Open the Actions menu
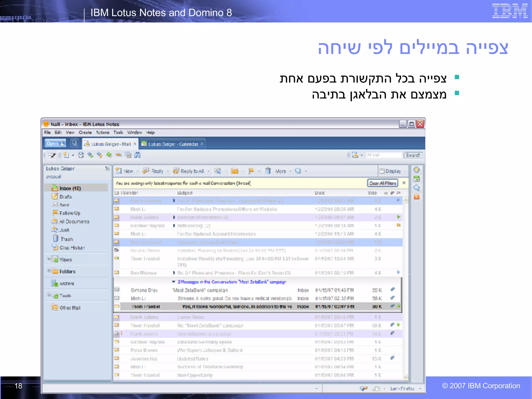 point(103,132)
